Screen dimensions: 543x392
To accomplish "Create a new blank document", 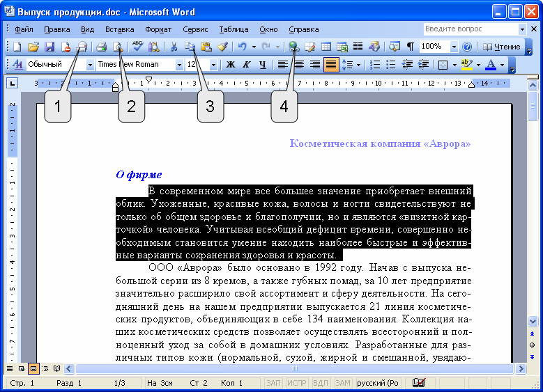I will (17, 47).
